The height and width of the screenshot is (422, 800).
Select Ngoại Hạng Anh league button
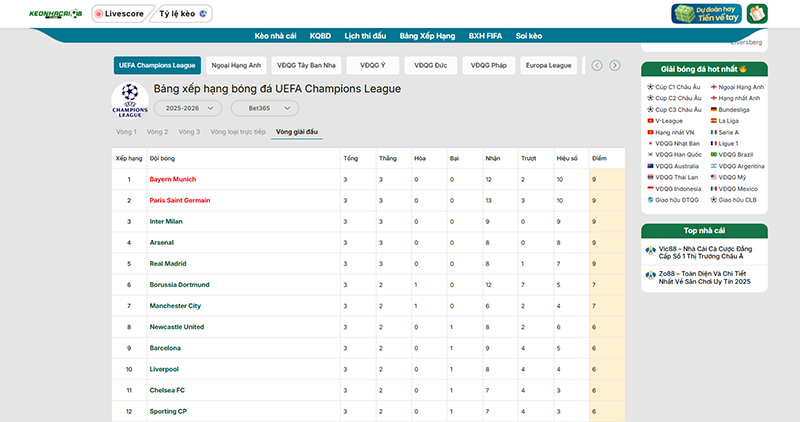[236, 65]
